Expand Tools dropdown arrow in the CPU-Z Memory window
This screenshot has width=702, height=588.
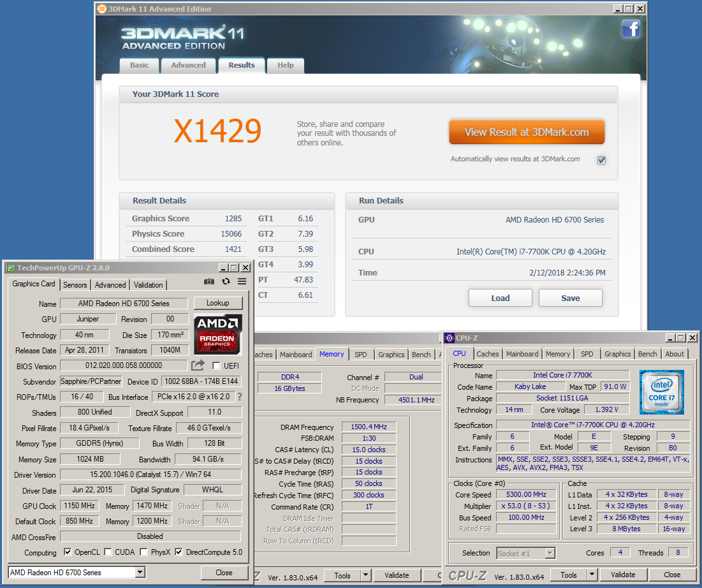point(366,575)
